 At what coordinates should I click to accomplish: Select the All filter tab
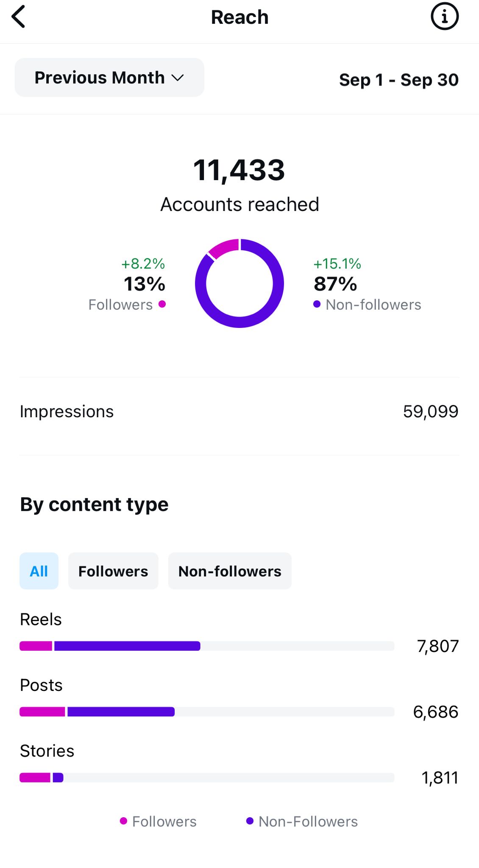coord(39,571)
